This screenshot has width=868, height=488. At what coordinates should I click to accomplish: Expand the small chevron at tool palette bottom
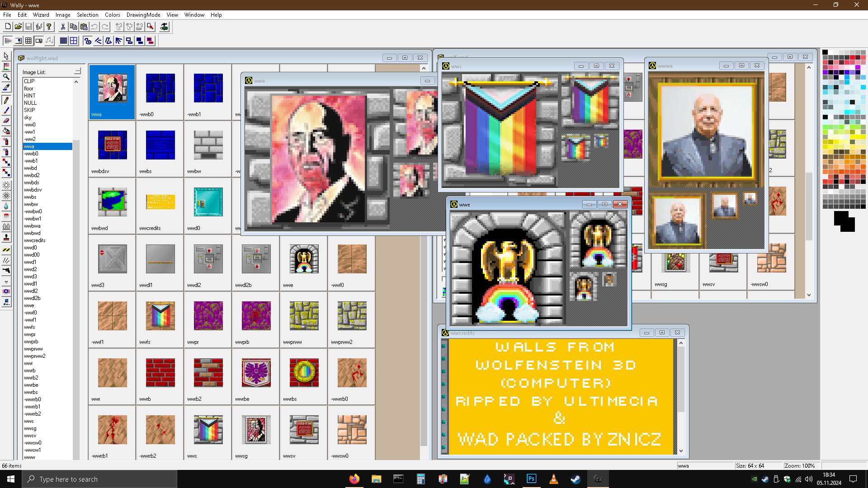point(6,281)
